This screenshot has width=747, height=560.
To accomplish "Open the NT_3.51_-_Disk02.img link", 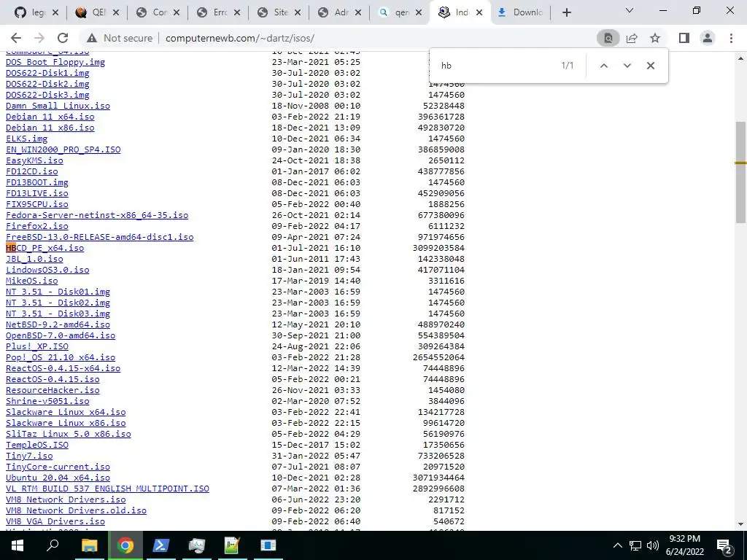I will 58,303.
